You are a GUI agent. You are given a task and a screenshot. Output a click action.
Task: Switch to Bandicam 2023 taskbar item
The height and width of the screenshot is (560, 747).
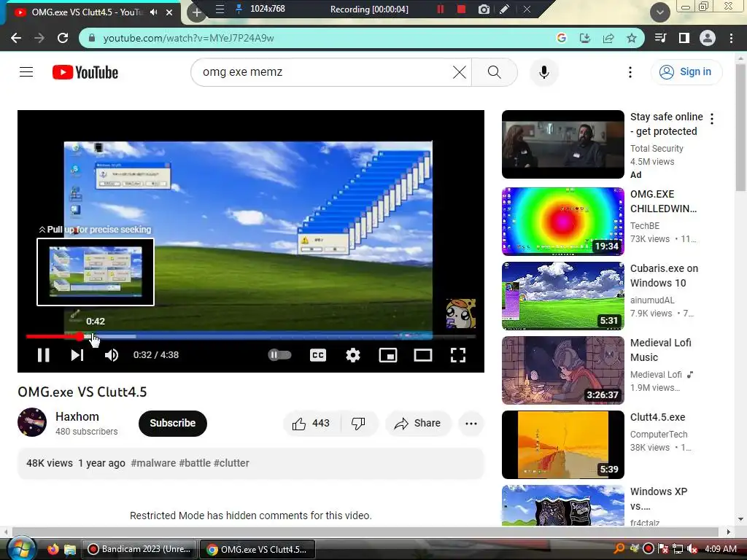pyautogui.click(x=139, y=549)
